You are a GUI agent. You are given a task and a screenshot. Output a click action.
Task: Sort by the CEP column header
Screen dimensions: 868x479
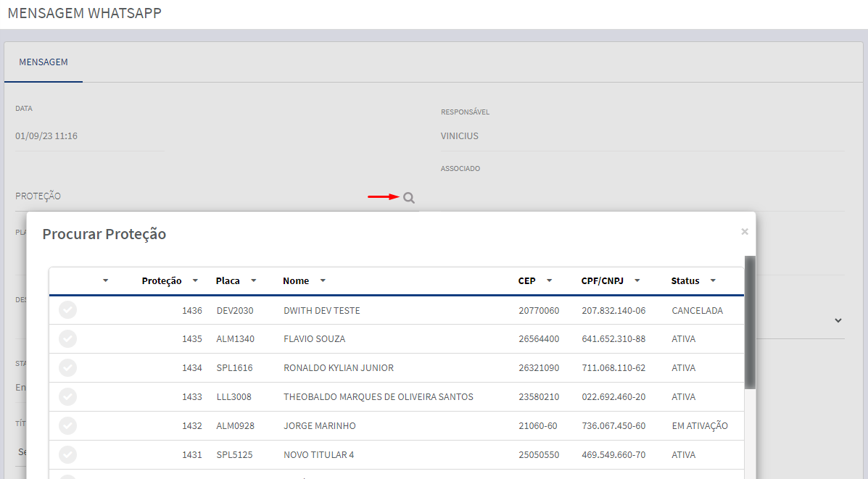[526, 280]
